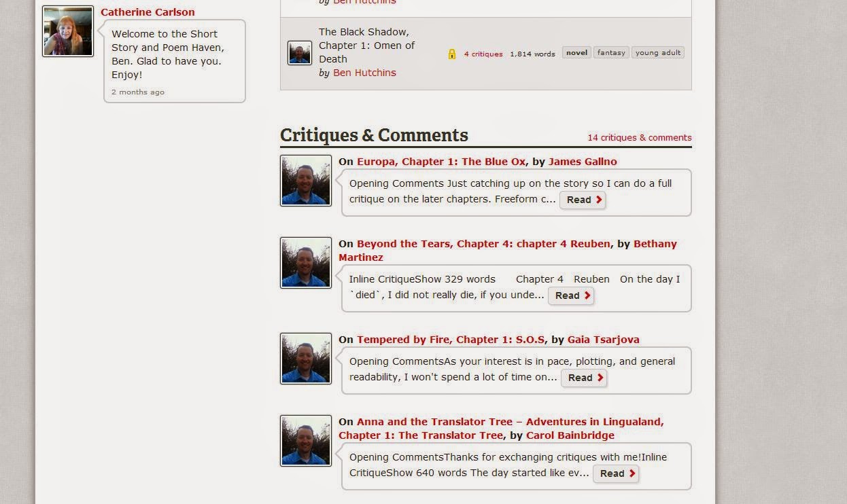The height and width of the screenshot is (504, 847).
Task: Open 'The Black Shadow, Chapter 1: Omen of Death'
Action: 367,45
